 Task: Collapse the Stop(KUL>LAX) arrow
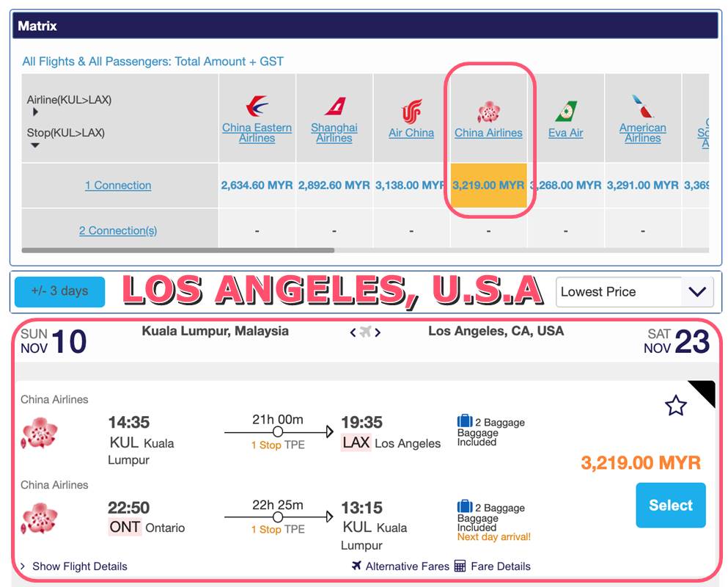[35, 145]
